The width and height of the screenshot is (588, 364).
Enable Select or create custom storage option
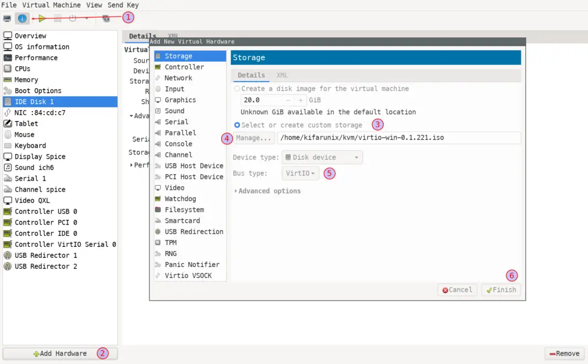point(237,124)
